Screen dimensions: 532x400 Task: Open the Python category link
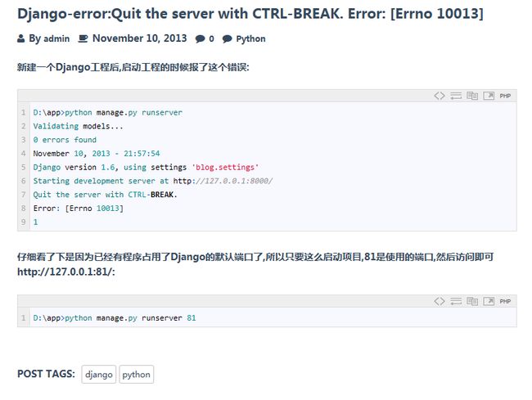pos(250,39)
